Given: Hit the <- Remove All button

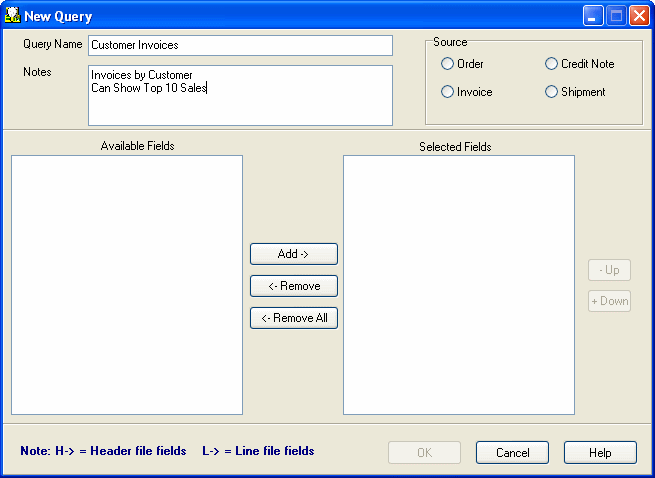Looking at the screenshot, I should 293,318.
